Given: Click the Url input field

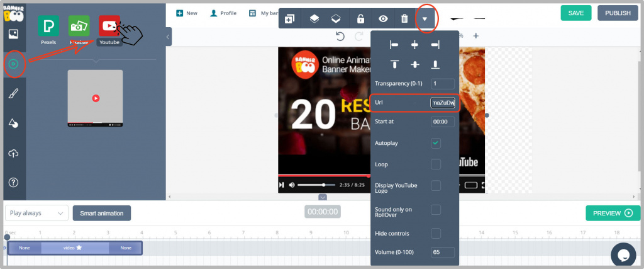Looking at the screenshot, I should [x=443, y=103].
